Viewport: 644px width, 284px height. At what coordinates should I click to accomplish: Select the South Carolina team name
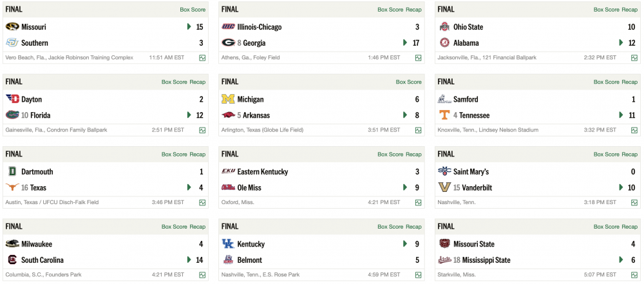click(x=43, y=260)
